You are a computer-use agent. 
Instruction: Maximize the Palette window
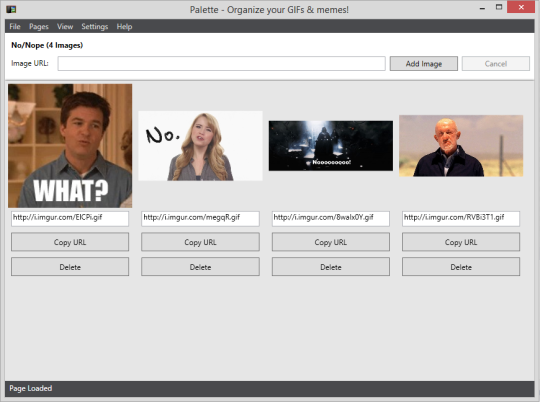(499, 7)
